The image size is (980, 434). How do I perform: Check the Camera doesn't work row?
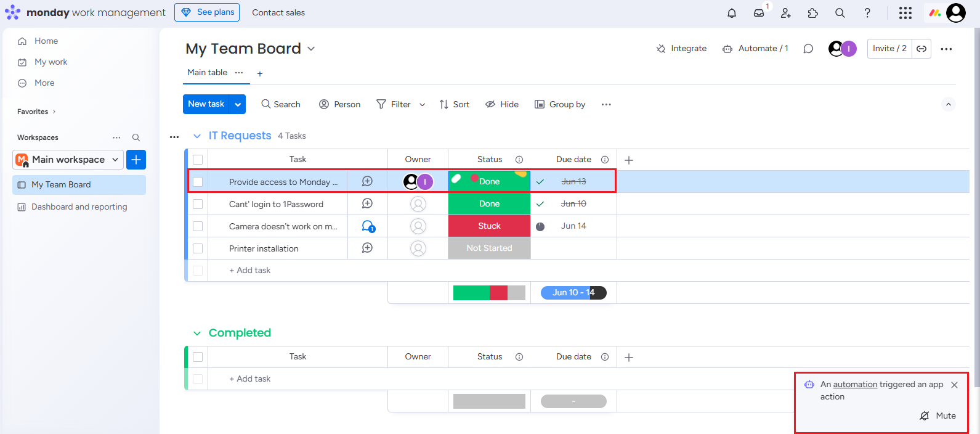[x=198, y=226]
